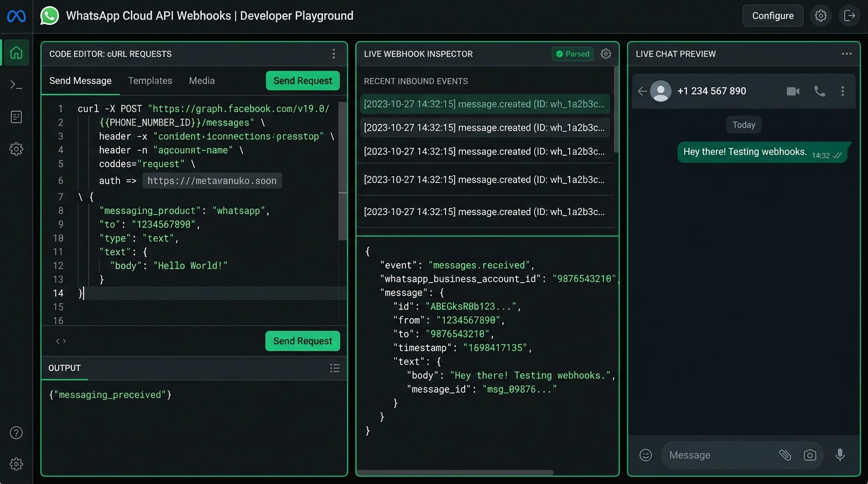Log out using the header exit icon
868x484 pixels.
point(850,16)
